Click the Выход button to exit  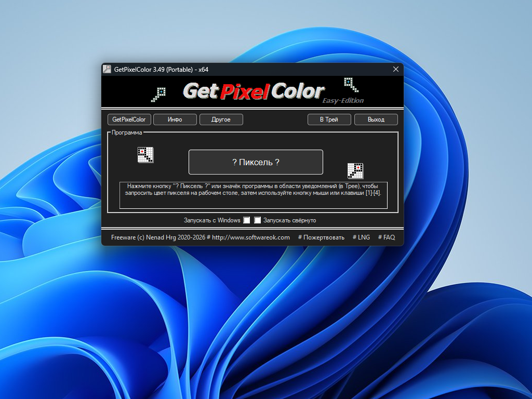click(376, 119)
